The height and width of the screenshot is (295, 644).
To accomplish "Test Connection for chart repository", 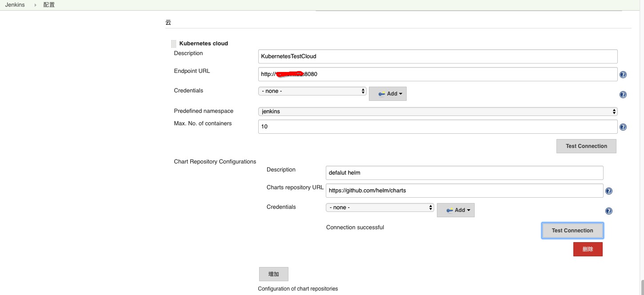I will coord(572,231).
